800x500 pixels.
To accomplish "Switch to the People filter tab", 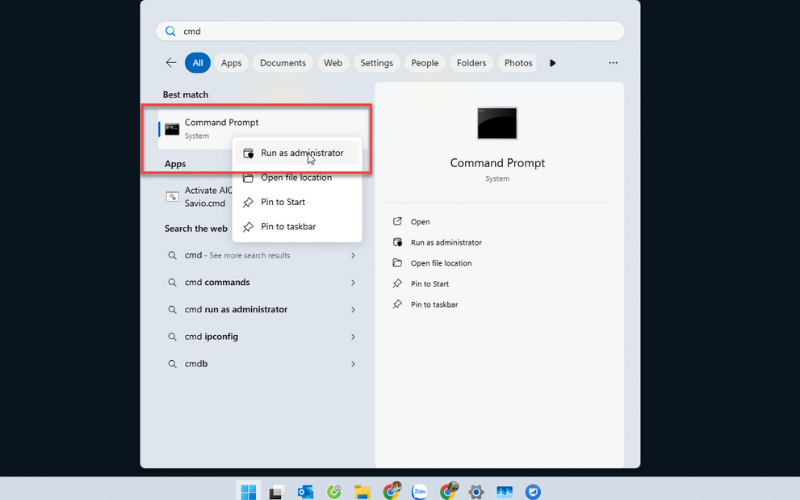I will coord(424,63).
